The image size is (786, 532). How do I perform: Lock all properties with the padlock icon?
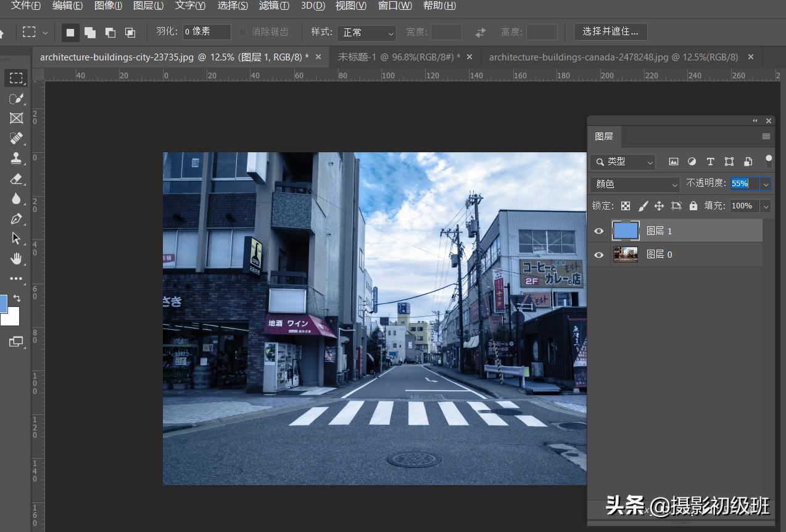[x=693, y=205]
